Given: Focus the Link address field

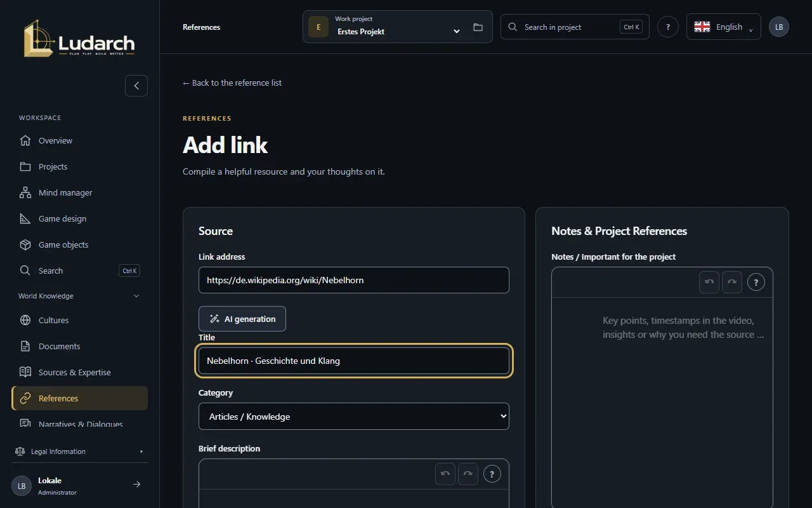Looking at the screenshot, I should click(x=354, y=280).
